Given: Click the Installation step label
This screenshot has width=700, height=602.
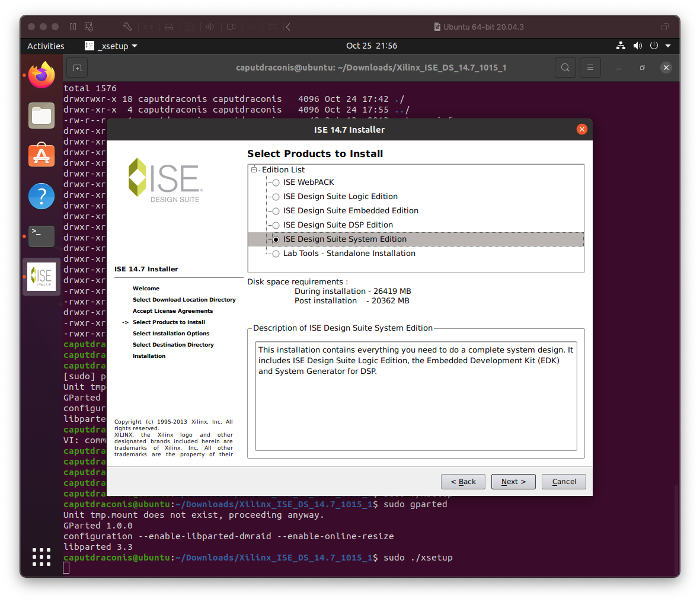Looking at the screenshot, I should pos(149,356).
